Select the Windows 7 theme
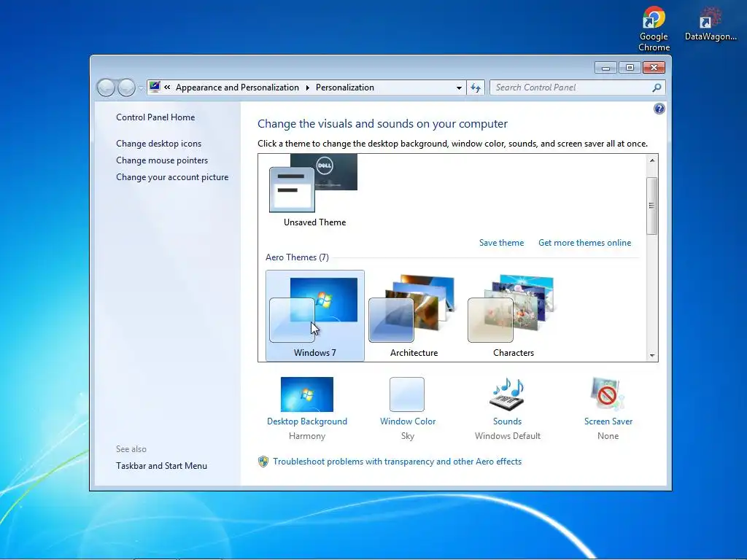Screen dimensions: 747x560 [x=315, y=315]
